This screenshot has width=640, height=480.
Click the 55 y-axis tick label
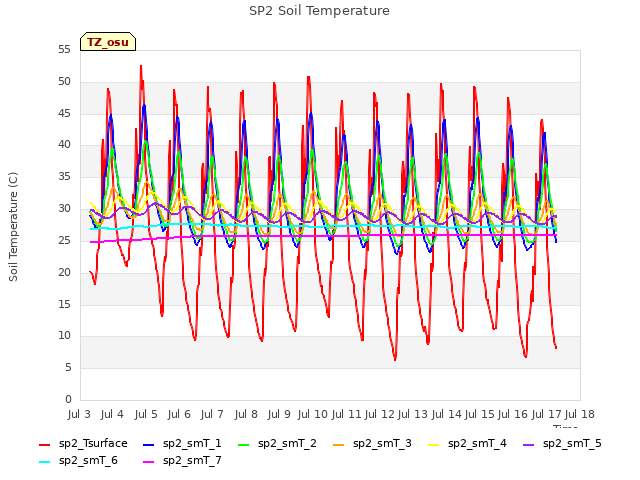[x=64, y=50]
